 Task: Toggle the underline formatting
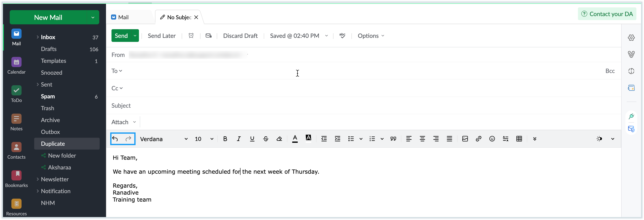click(252, 139)
